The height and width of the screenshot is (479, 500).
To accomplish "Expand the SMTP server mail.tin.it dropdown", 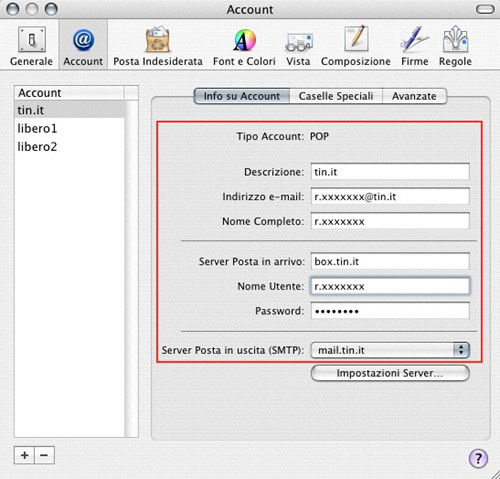I will coord(390,350).
